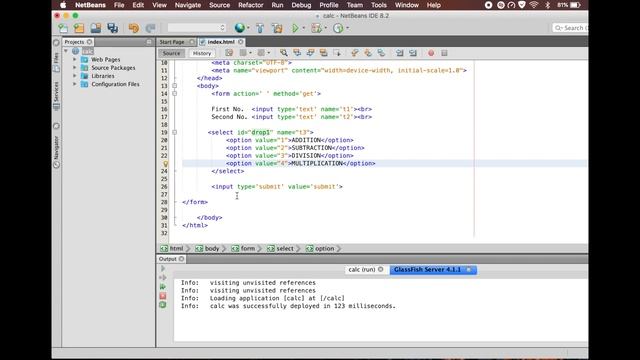Click the Stop Macro Recording icon
Image resolution: width=640 pixels, height=360 pixels.
pyautogui.click(x=444, y=53)
